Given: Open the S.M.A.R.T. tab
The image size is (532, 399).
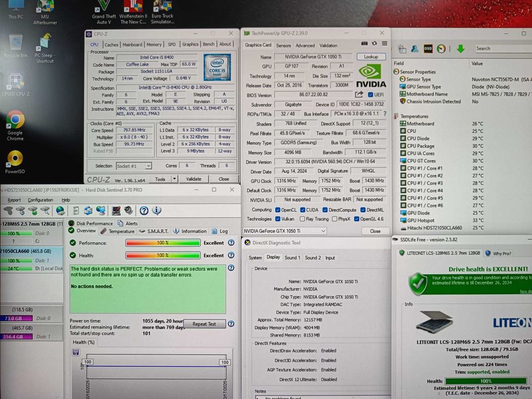Looking at the screenshot, I should 156,231.
